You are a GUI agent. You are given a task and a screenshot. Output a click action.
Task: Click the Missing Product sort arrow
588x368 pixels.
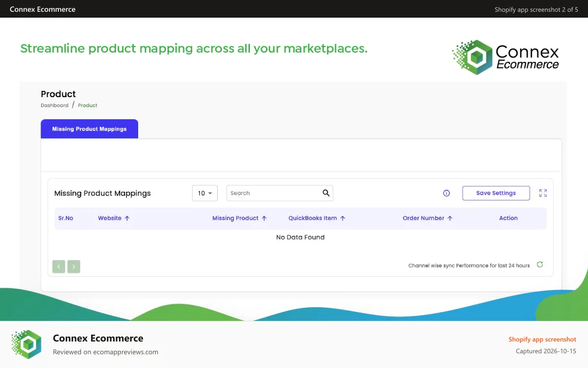click(264, 218)
